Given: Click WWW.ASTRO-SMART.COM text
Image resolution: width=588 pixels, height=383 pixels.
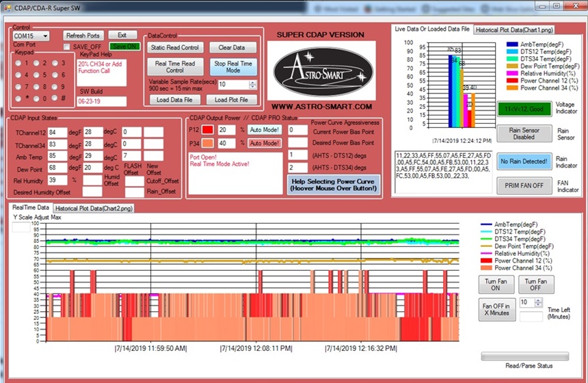Looking at the screenshot, I should pos(322,107).
